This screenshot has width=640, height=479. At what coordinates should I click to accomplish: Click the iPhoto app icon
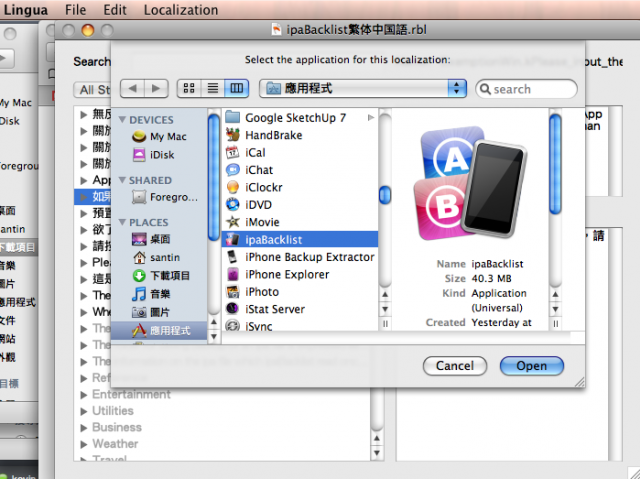pyautogui.click(x=233, y=292)
